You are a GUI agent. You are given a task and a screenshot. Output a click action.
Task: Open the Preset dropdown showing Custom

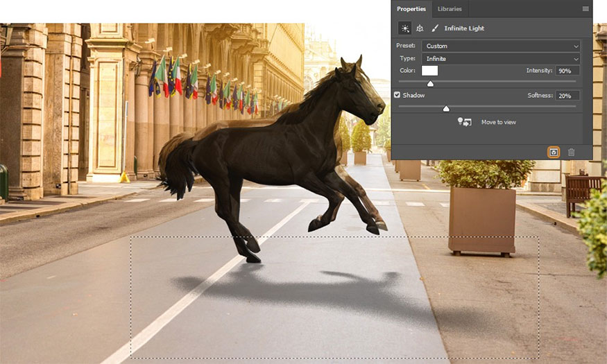click(x=501, y=46)
